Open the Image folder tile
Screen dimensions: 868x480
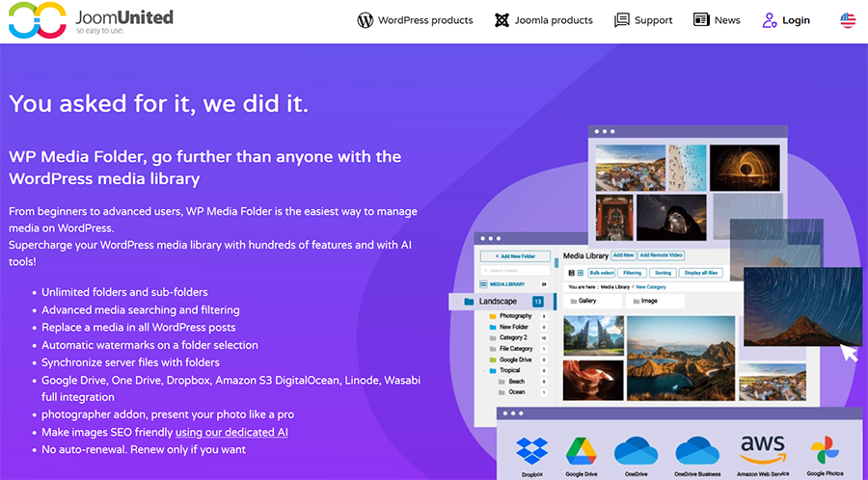coord(655,301)
